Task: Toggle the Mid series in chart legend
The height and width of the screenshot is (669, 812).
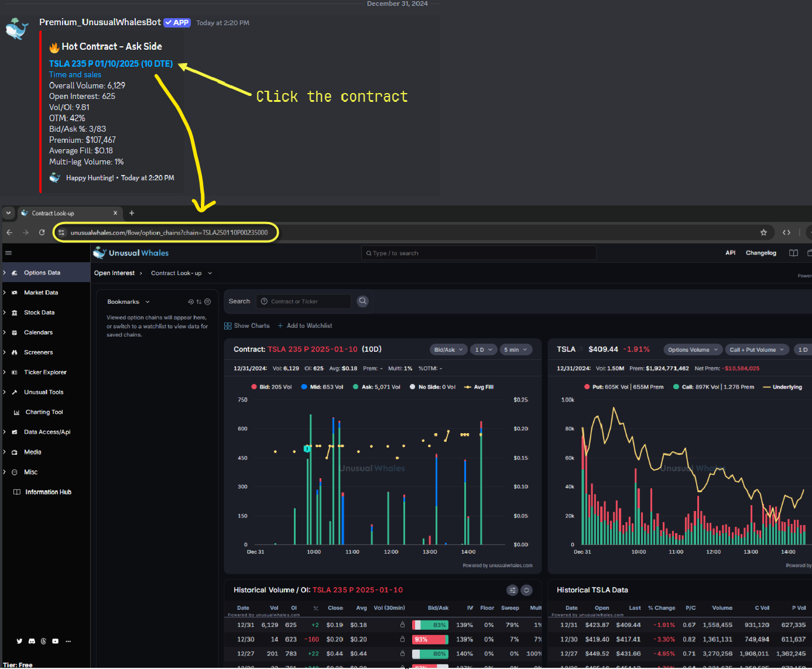Action: (323, 387)
